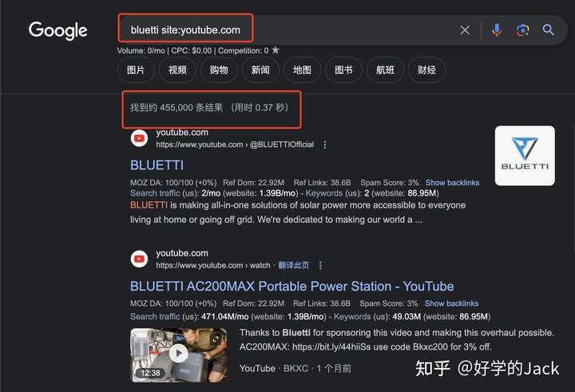Start voice search with microphone icon
The height and width of the screenshot is (392, 575).
[x=497, y=30]
